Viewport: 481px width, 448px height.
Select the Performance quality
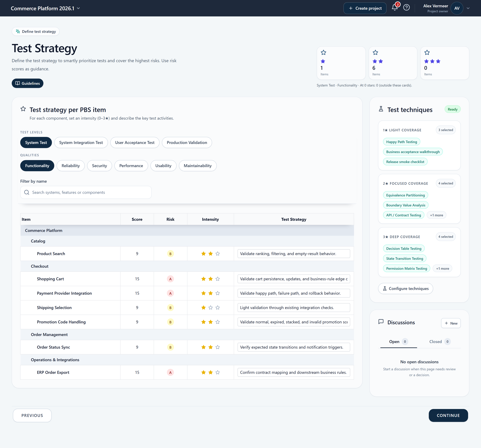[131, 166]
